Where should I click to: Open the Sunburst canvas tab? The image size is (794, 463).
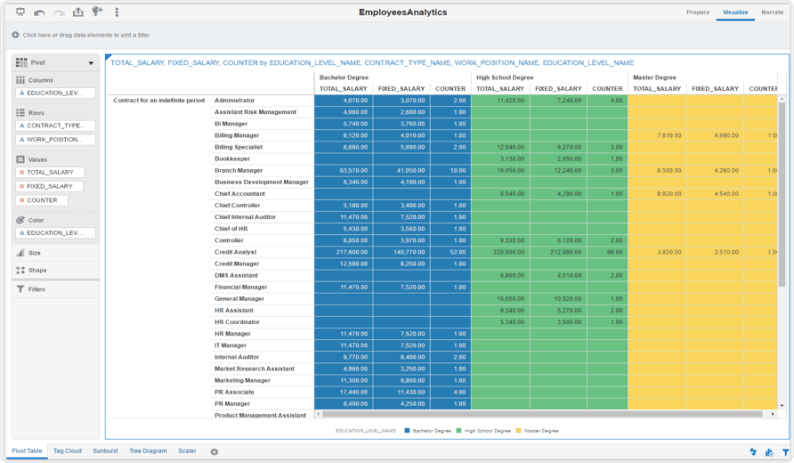click(x=105, y=451)
